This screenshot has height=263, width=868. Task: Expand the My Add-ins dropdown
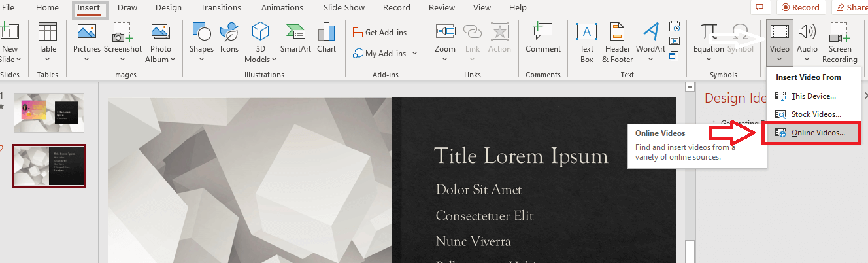(x=414, y=54)
